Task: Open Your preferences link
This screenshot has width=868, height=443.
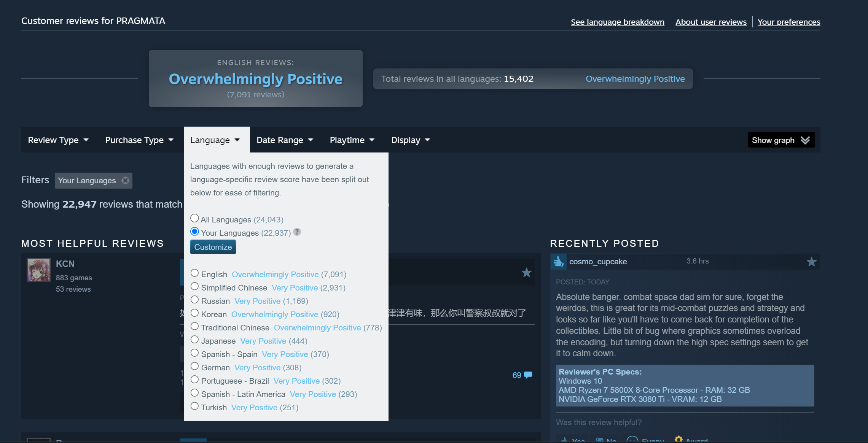Action: pyautogui.click(x=788, y=22)
